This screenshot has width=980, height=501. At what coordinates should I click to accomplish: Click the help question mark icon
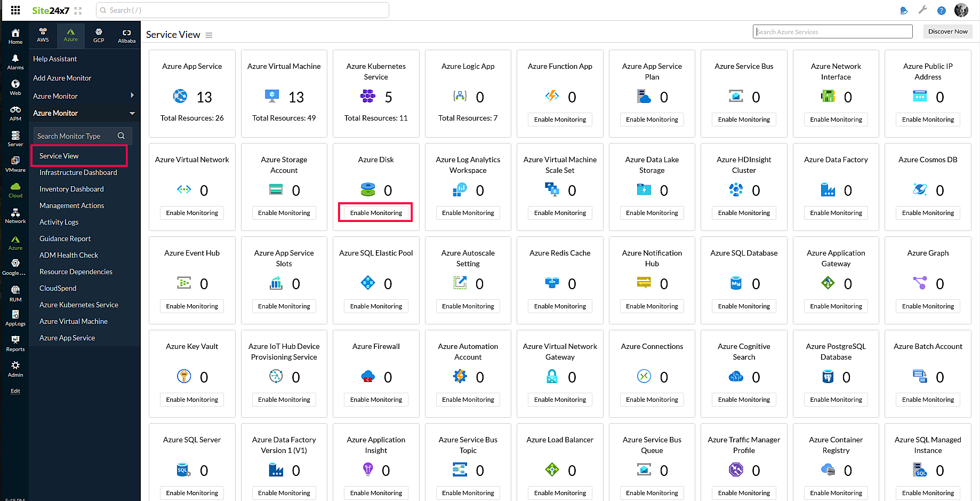(x=942, y=10)
